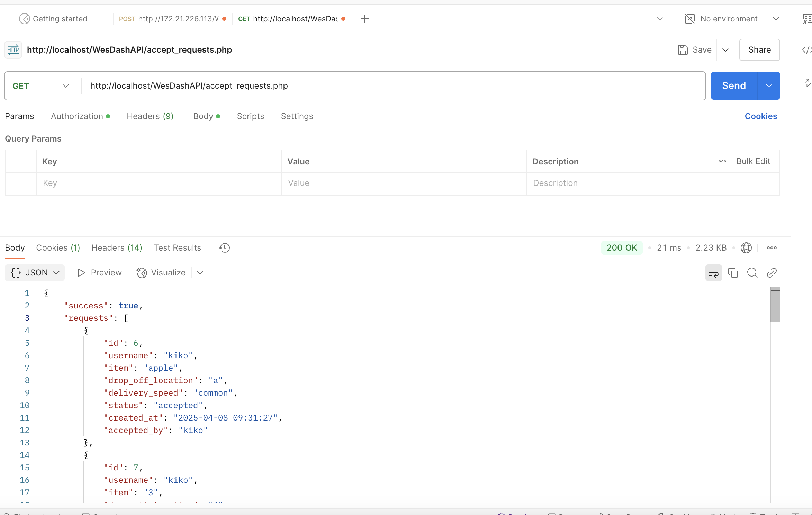812x515 pixels.
Task: Open response history with clock icon
Action: [224, 248]
